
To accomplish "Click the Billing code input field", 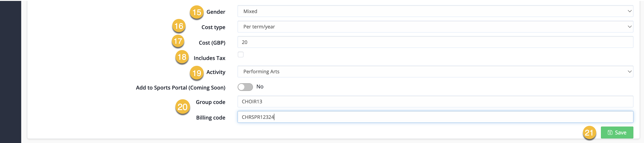I will 435,117.
